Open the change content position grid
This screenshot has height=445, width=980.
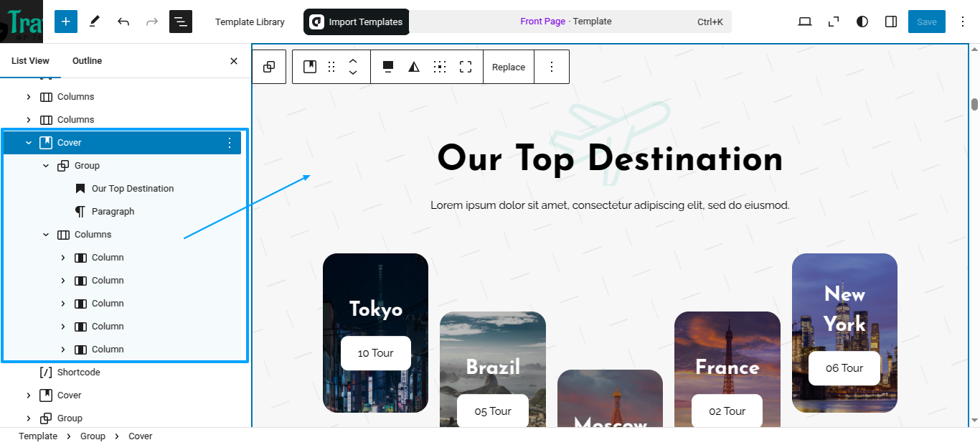(440, 67)
